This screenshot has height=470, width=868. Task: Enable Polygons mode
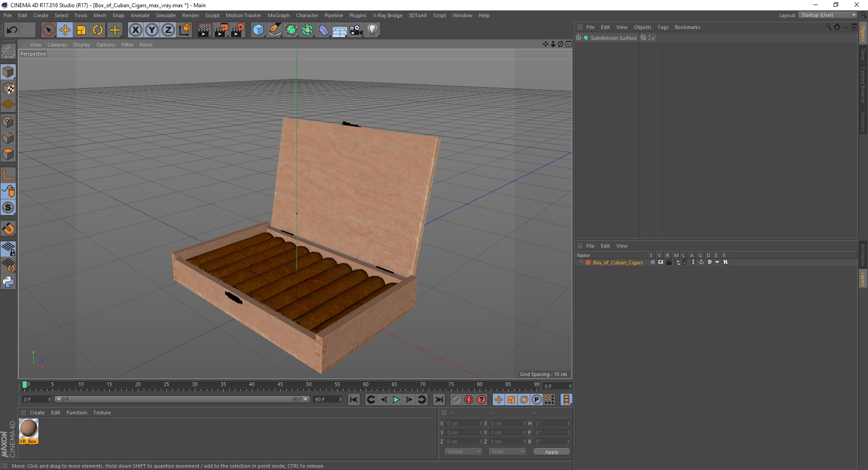pyautogui.click(x=8, y=154)
